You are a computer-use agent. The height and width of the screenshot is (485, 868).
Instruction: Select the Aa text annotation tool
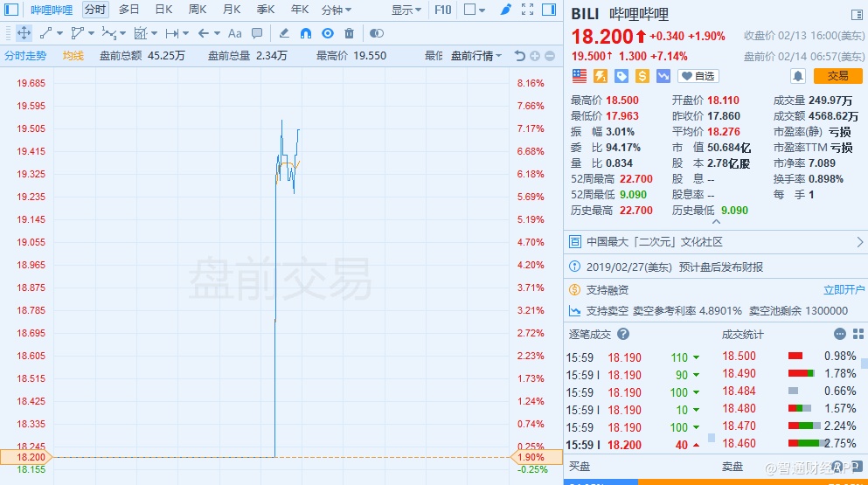(x=235, y=33)
